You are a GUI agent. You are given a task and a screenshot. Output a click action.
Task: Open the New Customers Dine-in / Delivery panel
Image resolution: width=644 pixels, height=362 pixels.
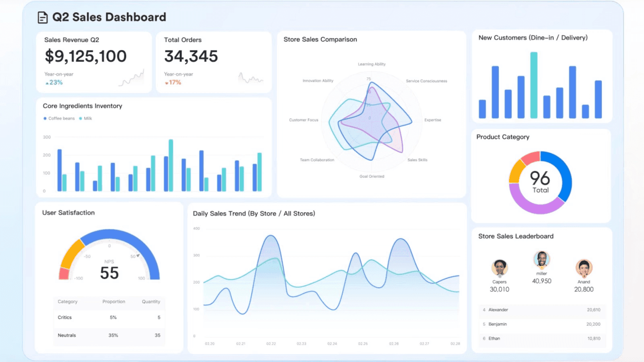(533, 37)
